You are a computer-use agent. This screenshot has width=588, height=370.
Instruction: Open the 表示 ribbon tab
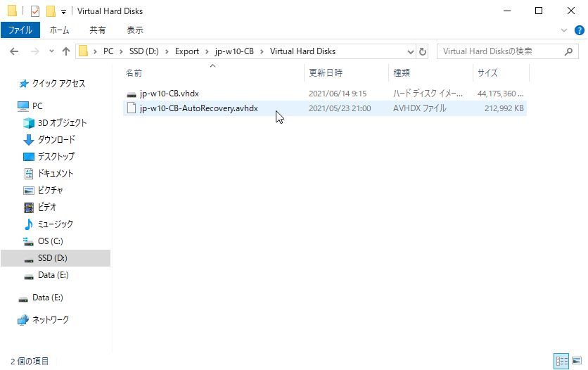click(x=134, y=30)
